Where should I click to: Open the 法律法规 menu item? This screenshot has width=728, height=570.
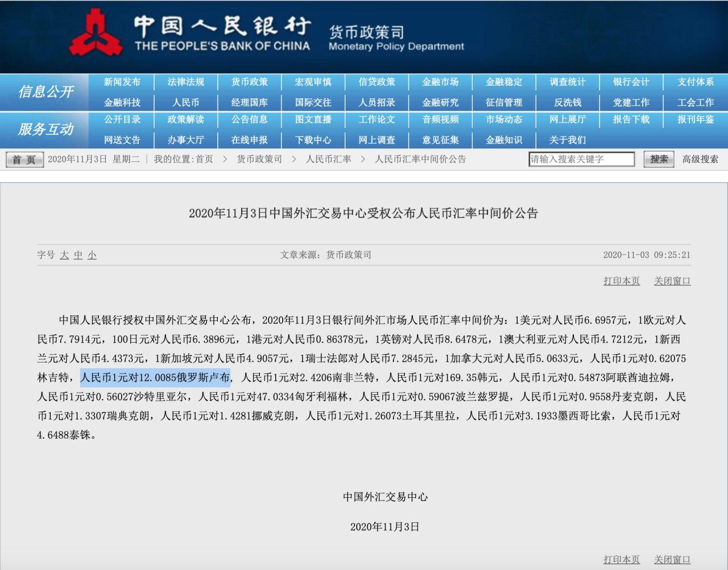tap(186, 82)
